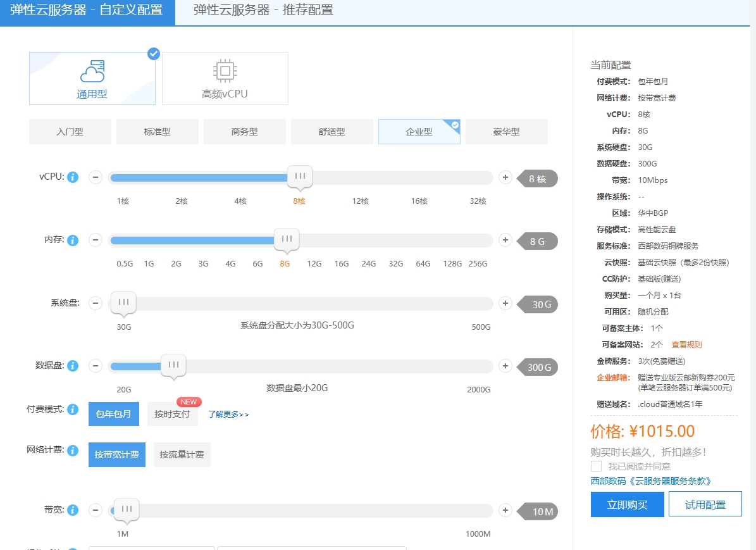The height and width of the screenshot is (550, 756).
Task: Click the 32核 mark on vCPU slider
Action: point(478,201)
